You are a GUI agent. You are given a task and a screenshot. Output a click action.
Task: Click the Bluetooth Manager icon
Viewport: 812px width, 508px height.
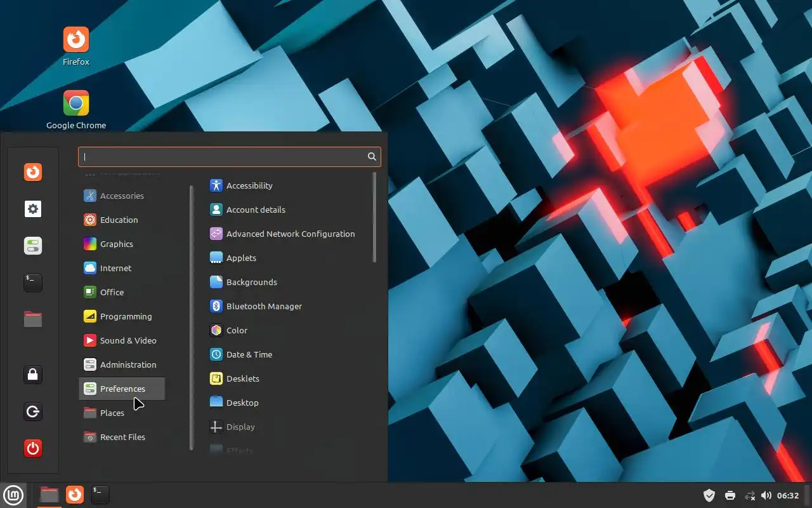pyautogui.click(x=216, y=306)
